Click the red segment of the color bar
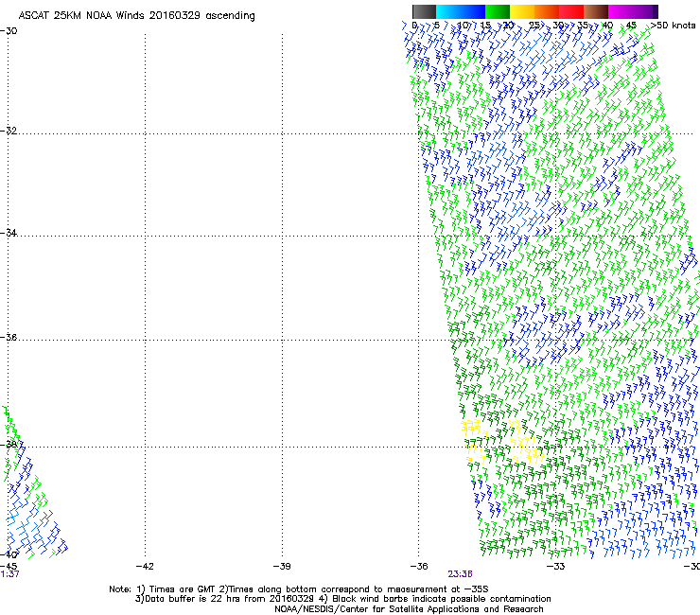Image resolution: width=700 pixels, height=615 pixels. [x=571, y=11]
